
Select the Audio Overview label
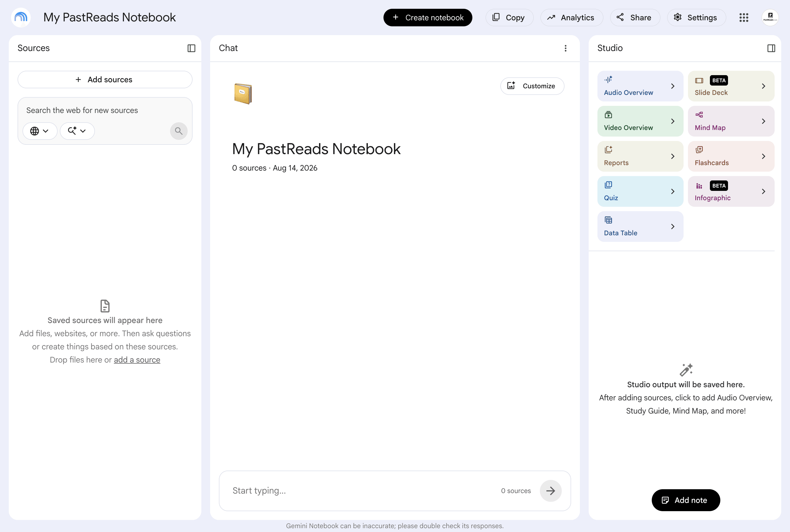[x=628, y=93]
